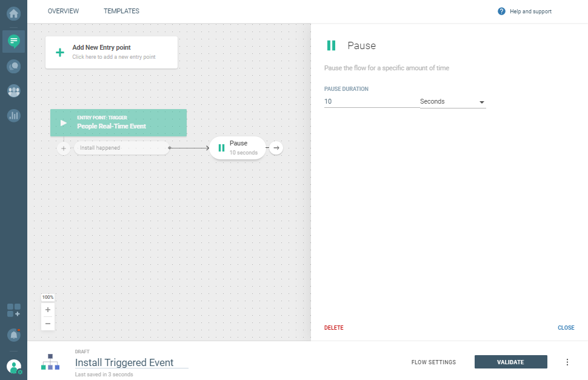Expand the Seconds unit dropdown
Viewport: 588px width, 380px height.
pyautogui.click(x=453, y=102)
